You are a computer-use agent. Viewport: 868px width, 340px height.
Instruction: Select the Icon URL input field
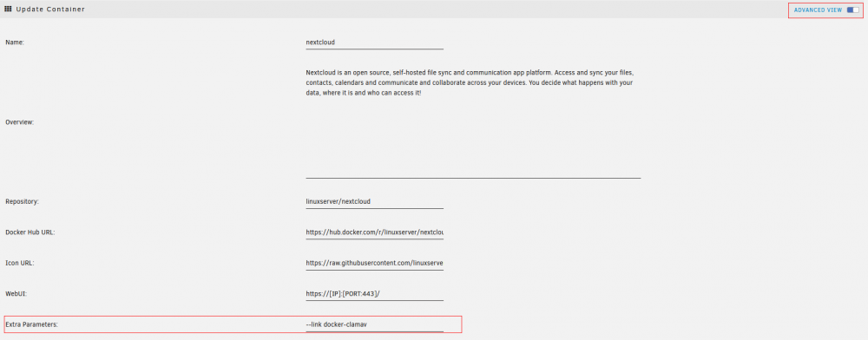[x=375, y=263]
